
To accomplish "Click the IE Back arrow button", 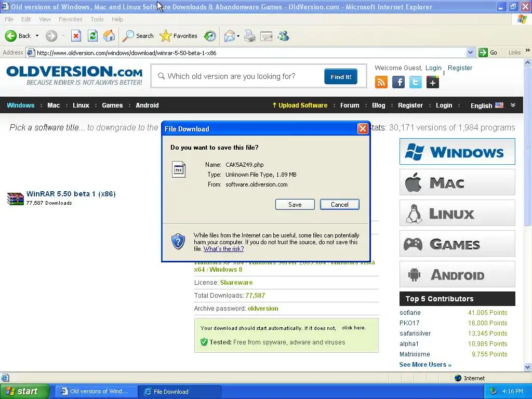I will tap(11, 36).
